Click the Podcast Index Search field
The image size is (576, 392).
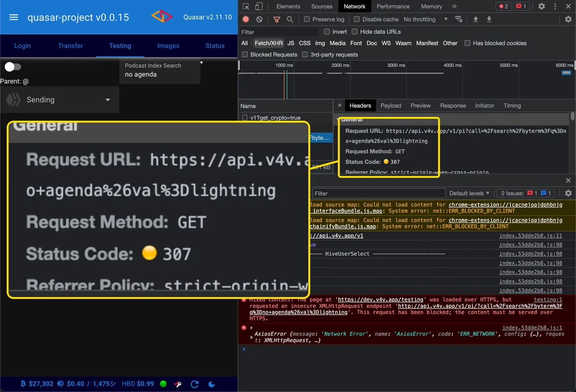click(160, 71)
